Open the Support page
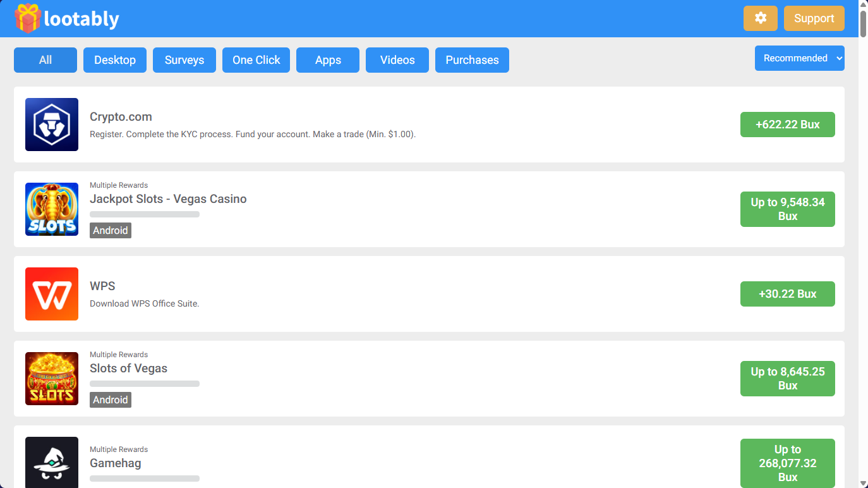Screen dimensions: 868x488 coord(814,18)
